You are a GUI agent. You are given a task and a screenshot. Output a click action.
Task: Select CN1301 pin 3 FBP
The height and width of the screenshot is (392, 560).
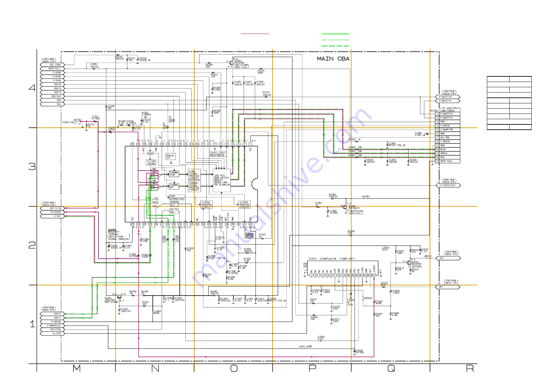447,122
